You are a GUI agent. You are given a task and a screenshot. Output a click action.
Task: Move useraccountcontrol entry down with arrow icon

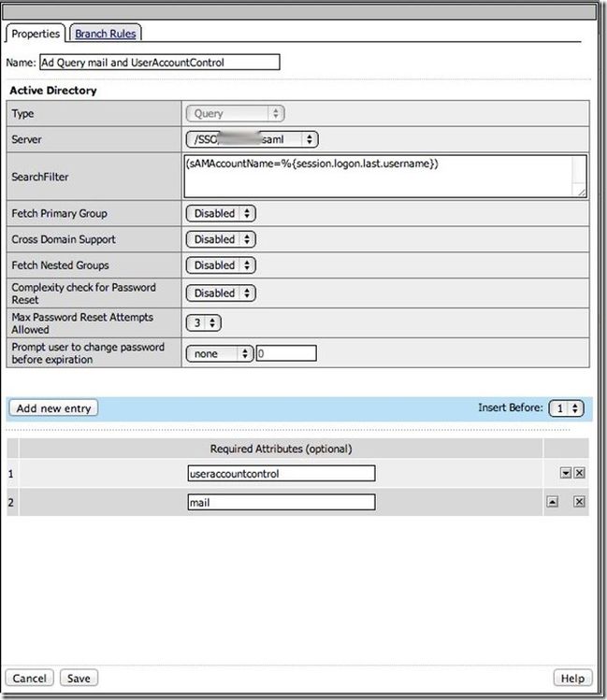pos(566,473)
